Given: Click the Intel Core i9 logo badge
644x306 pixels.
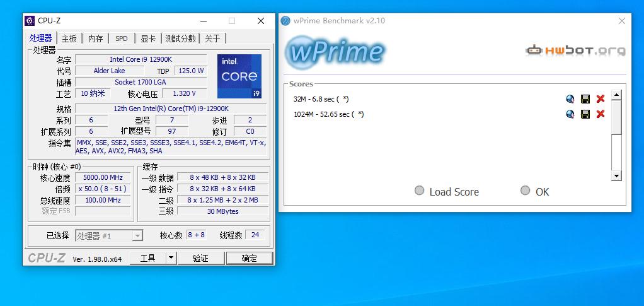Looking at the screenshot, I should [239, 76].
